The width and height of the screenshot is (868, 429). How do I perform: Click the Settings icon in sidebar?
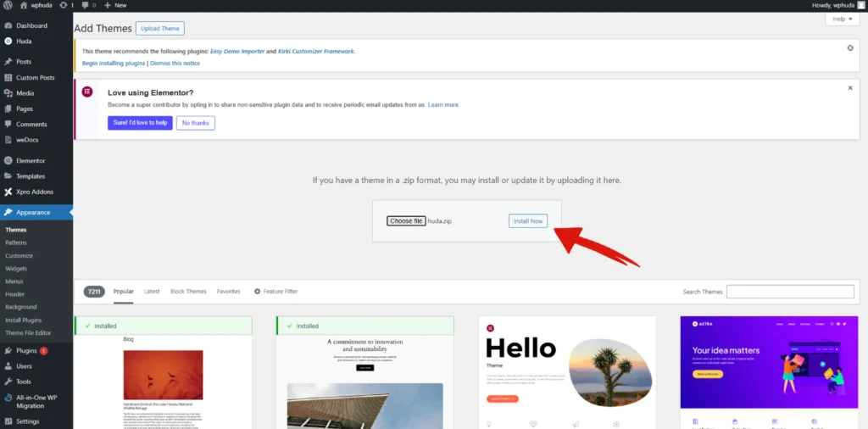[x=8, y=421]
